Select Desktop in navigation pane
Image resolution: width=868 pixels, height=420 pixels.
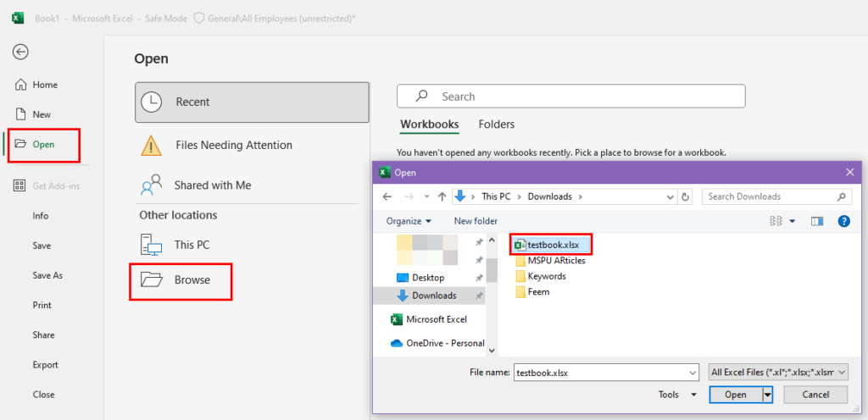pos(420,278)
